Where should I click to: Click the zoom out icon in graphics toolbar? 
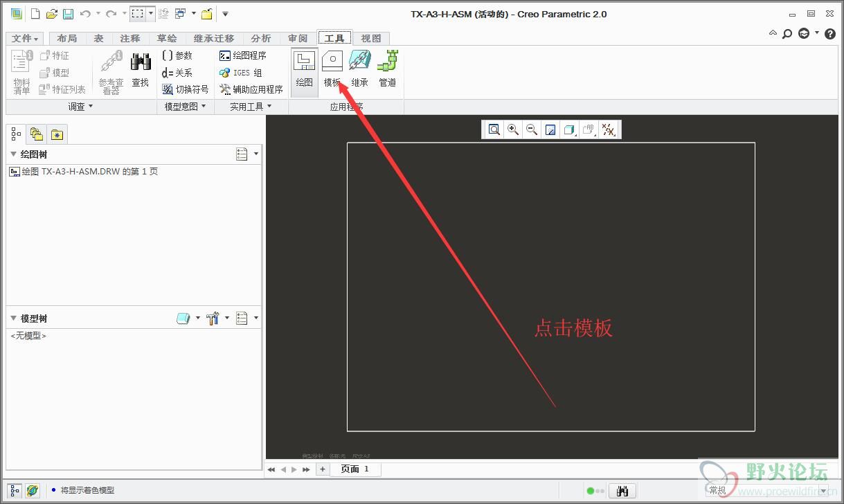532,129
